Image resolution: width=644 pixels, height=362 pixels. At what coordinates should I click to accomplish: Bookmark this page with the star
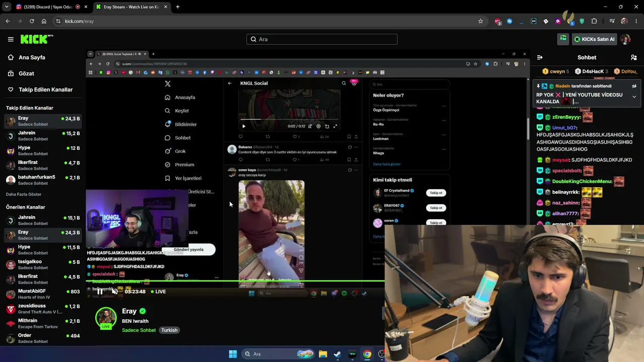(x=480, y=21)
